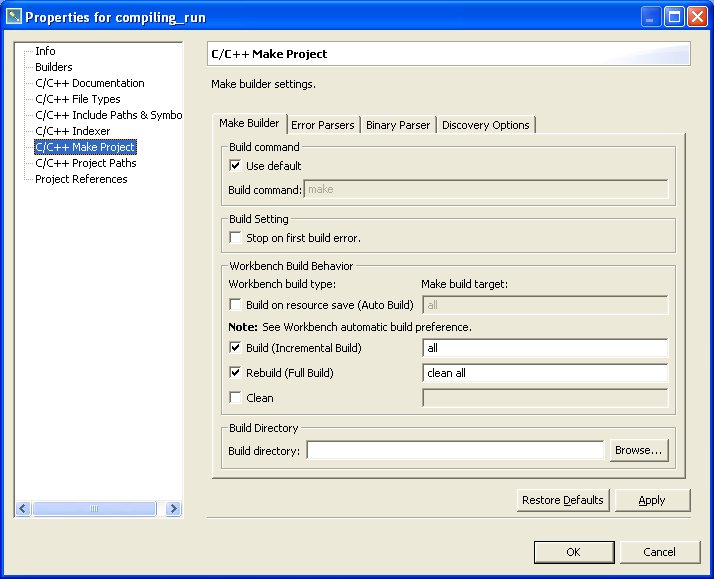The width and height of the screenshot is (714, 579).
Task: Enable Stop on first build error
Action: click(x=236, y=238)
